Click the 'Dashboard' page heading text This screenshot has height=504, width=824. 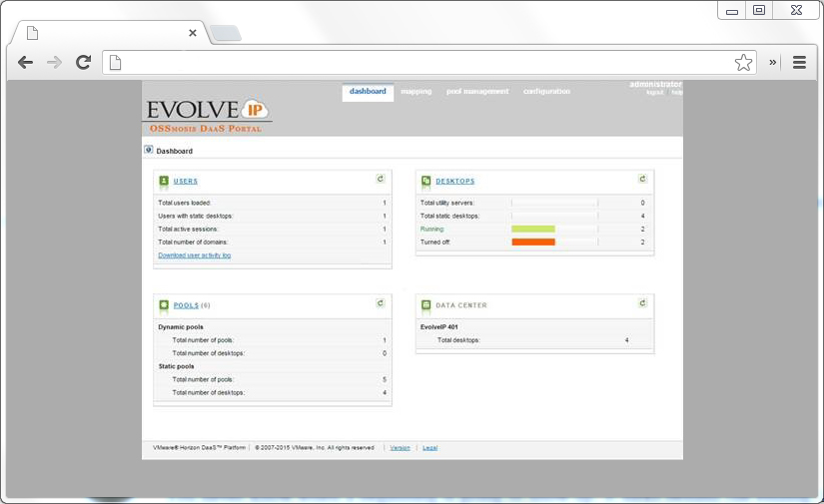175,152
